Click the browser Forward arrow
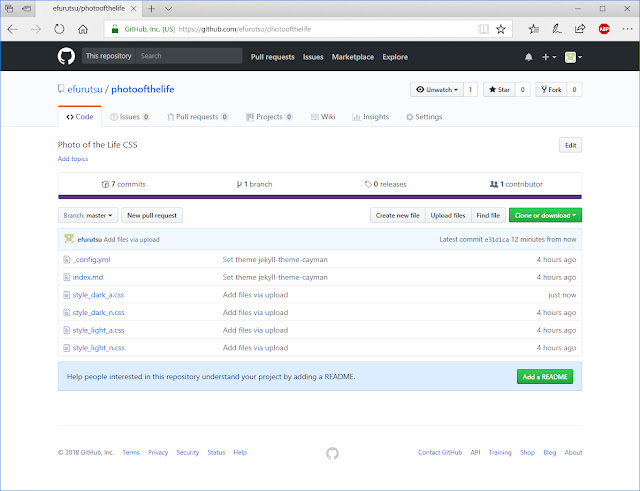The image size is (640, 491). (x=36, y=29)
